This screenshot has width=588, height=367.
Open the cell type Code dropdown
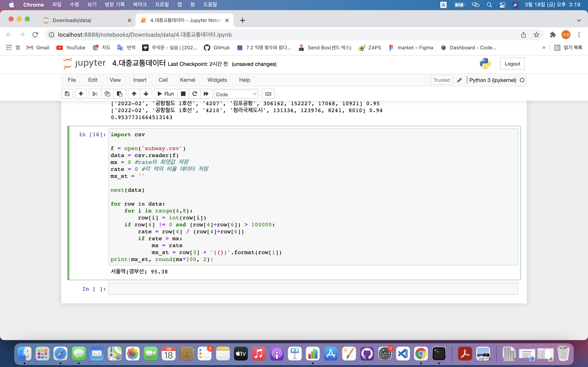click(236, 94)
